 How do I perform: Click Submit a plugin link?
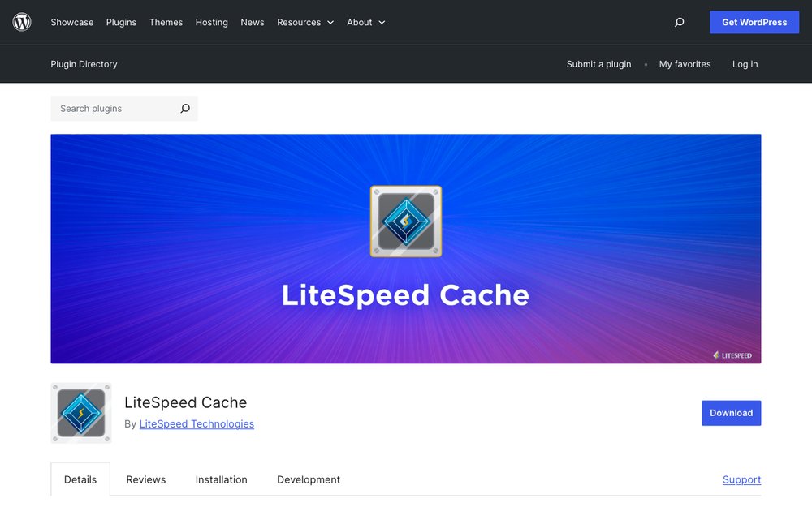(598, 64)
